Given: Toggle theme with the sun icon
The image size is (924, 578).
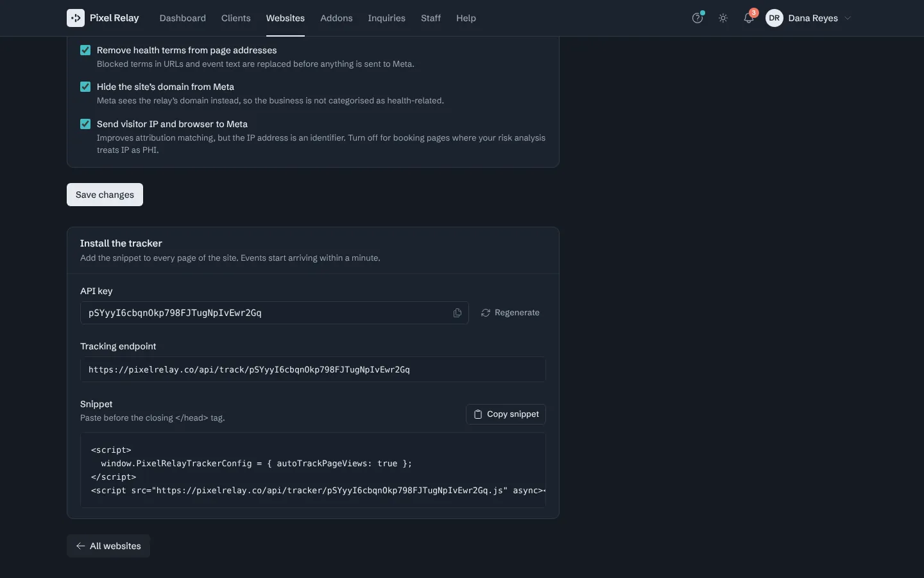Looking at the screenshot, I should click(723, 18).
